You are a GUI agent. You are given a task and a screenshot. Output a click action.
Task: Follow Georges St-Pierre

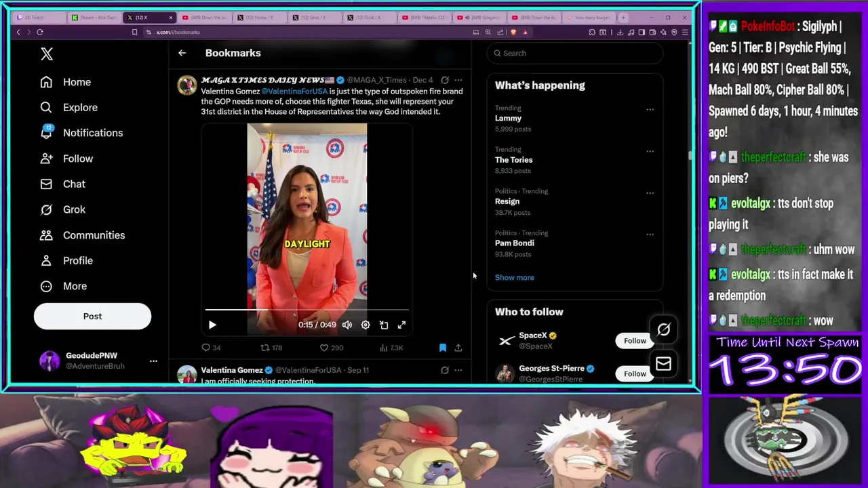(x=635, y=373)
